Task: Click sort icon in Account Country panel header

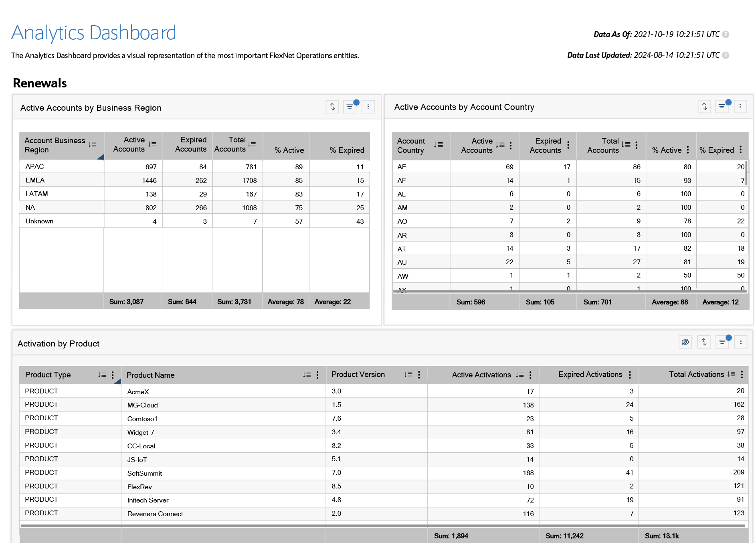Action: pos(704,106)
